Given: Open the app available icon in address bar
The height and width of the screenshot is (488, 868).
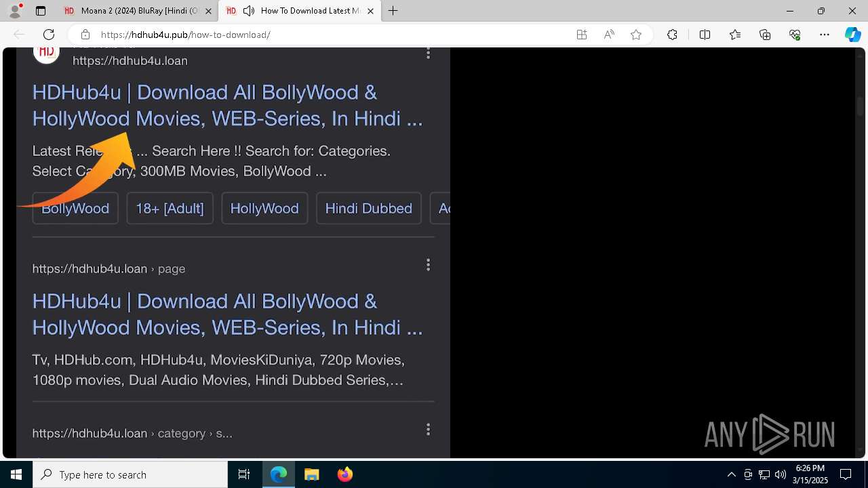Looking at the screenshot, I should [582, 35].
